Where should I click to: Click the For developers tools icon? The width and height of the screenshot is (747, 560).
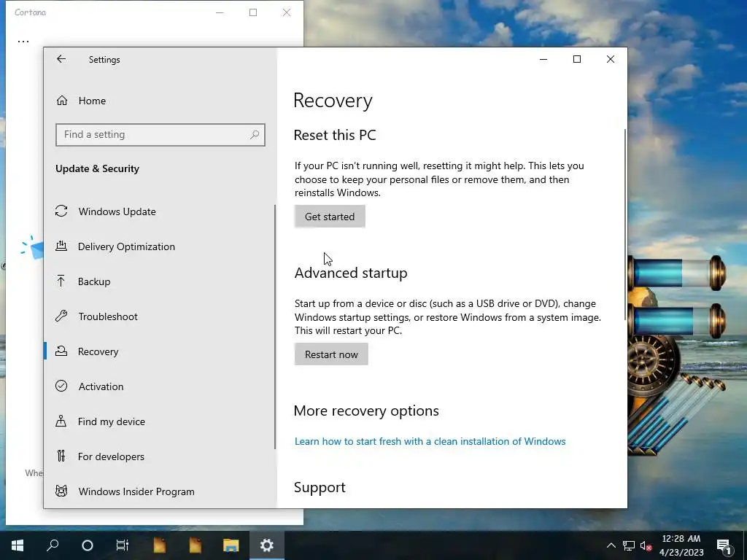(61, 456)
